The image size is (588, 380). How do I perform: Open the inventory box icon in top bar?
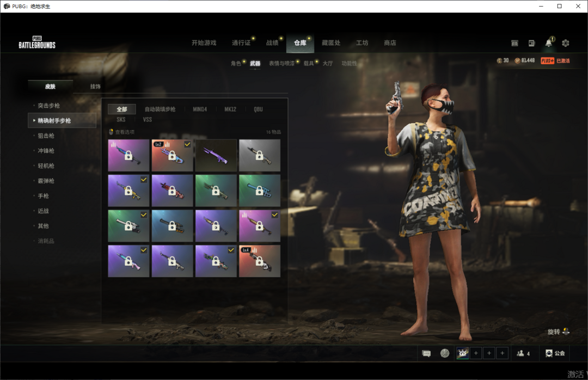coord(514,43)
